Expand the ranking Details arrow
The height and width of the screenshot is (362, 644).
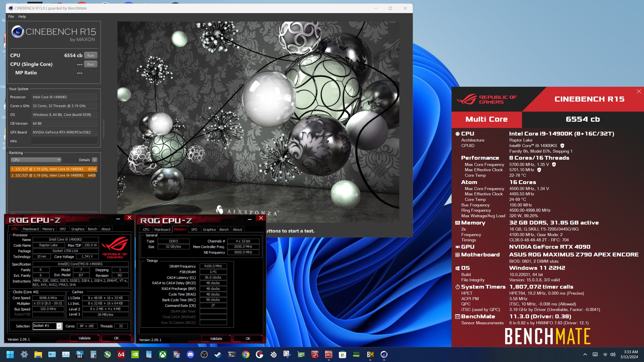coord(95,160)
